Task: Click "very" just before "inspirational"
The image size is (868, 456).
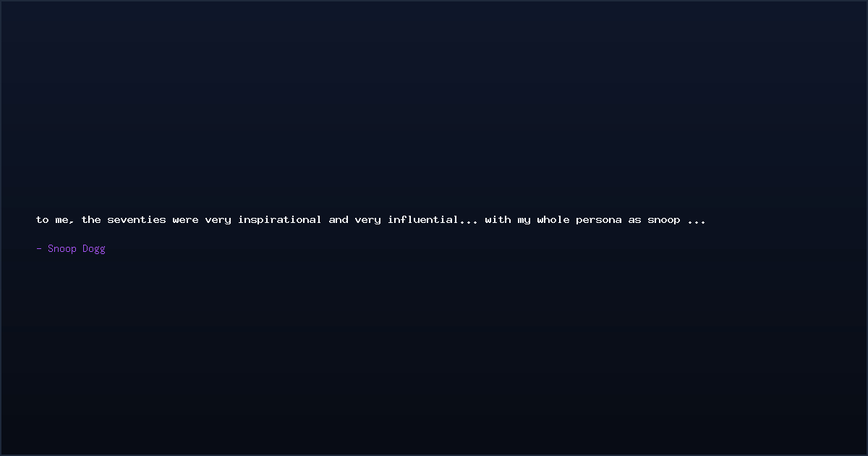Action: 218,220
